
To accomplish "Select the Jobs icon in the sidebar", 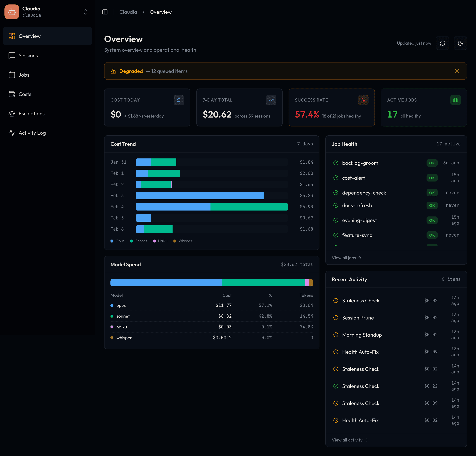I will (12, 75).
